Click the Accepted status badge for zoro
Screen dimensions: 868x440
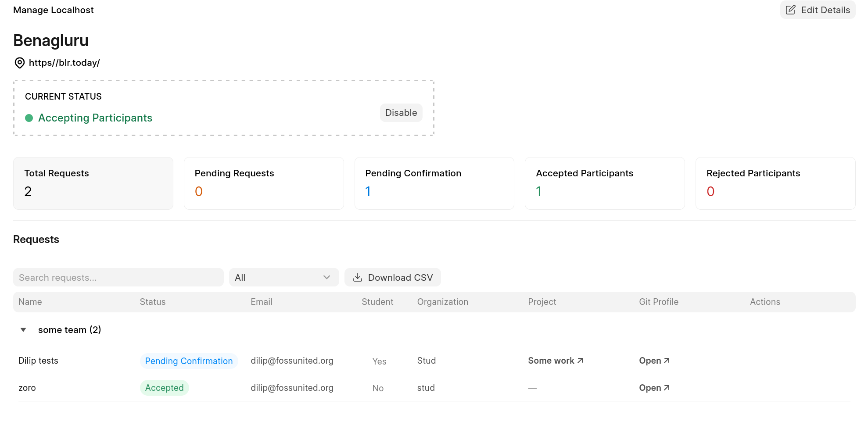pyautogui.click(x=165, y=387)
